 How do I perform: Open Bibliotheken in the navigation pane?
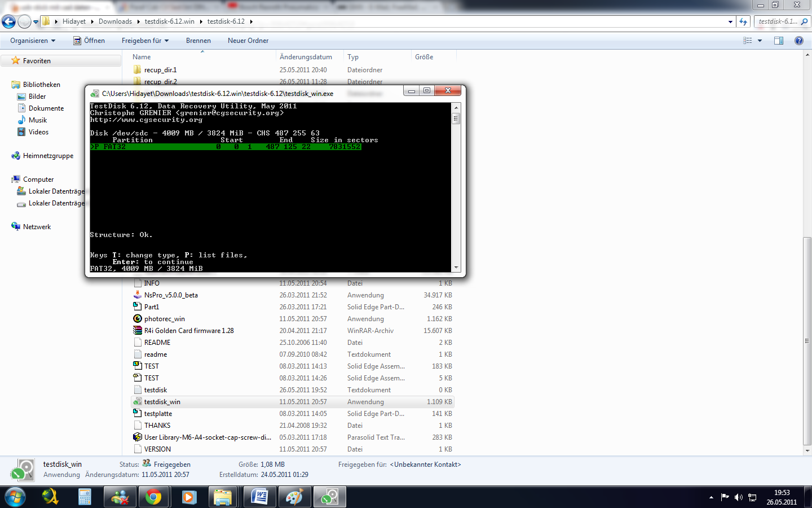[x=41, y=85]
